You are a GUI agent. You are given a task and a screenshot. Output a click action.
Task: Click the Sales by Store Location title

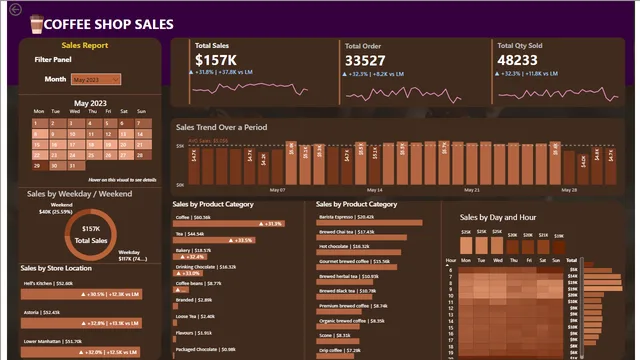56,268
